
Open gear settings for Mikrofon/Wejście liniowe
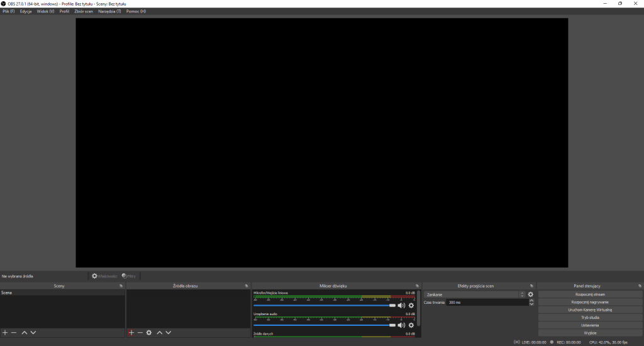[x=411, y=305]
